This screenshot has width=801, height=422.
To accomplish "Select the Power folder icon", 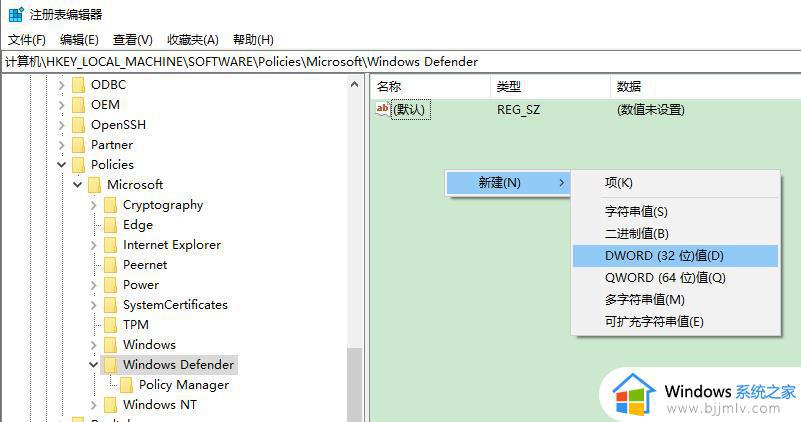I will coord(110,285).
